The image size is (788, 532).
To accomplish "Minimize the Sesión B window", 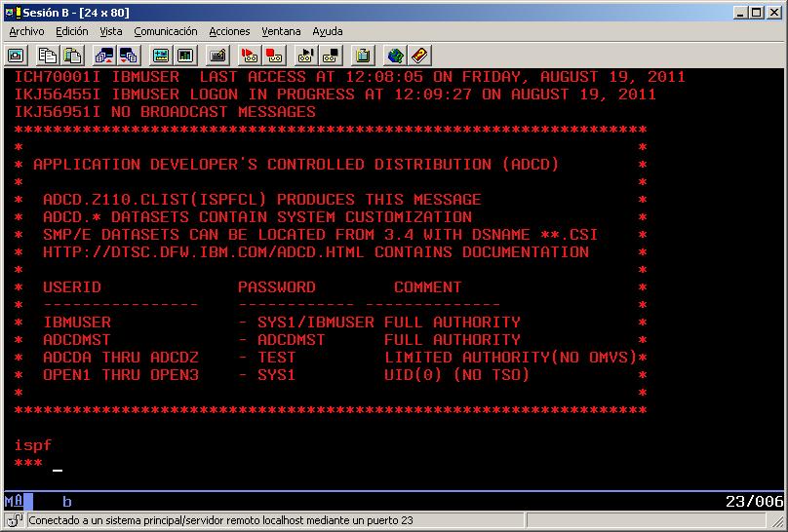I will [739, 13].
